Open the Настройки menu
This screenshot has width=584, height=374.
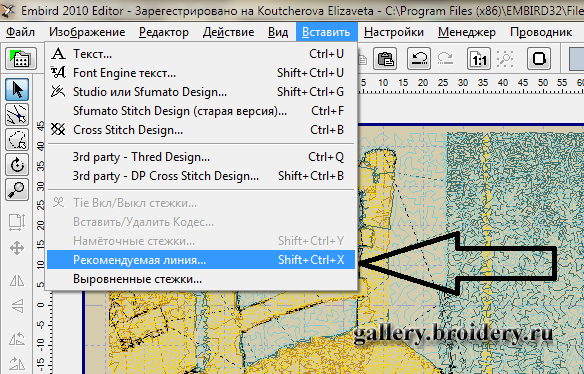pyautogui.click(x=394, y=32)
